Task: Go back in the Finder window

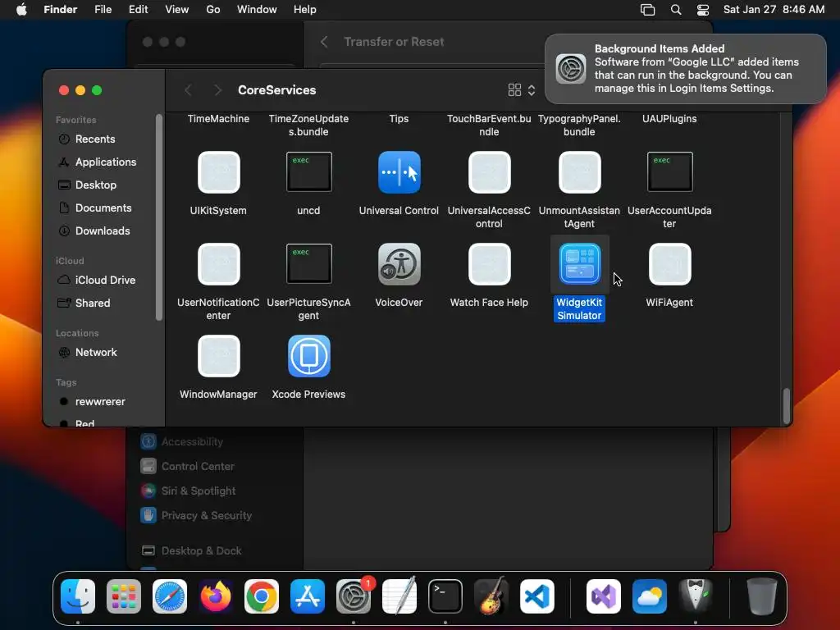Action: tap(188, 90)
